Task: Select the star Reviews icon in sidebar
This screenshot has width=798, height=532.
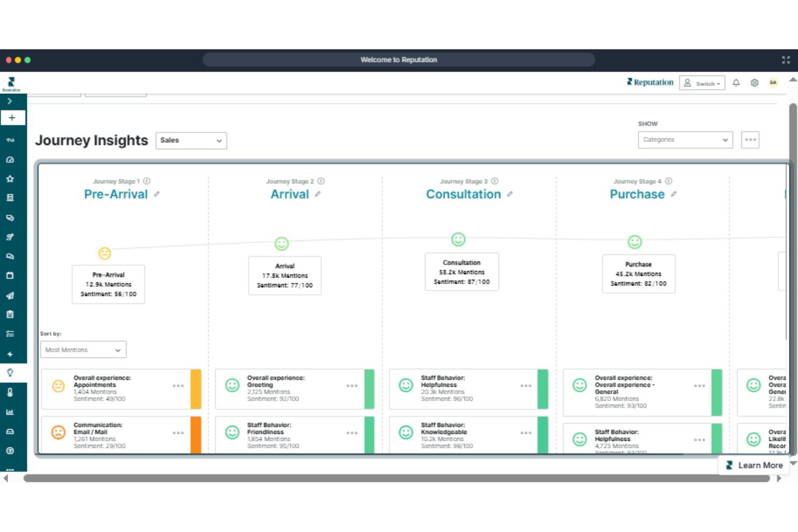Action: pos(10,178)
